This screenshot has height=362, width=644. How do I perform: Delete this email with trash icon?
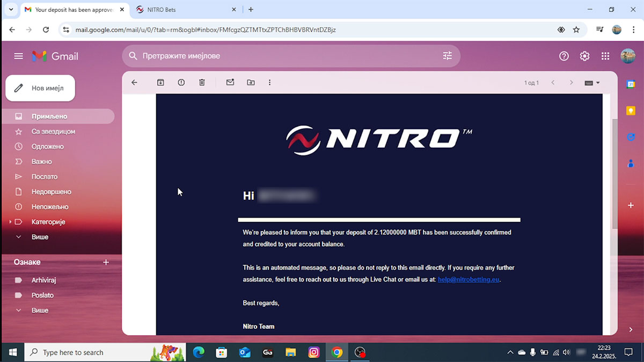[202, 83]
